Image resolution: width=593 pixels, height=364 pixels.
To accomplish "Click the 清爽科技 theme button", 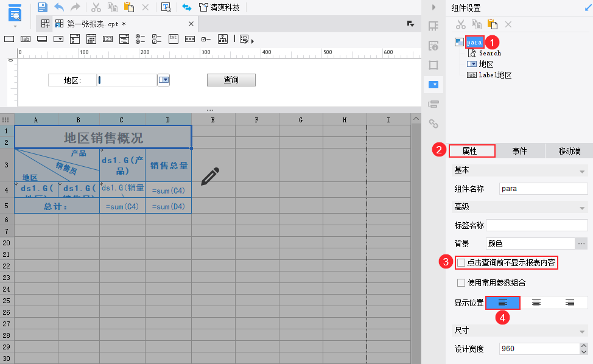I will pyautogui.click(x=220, y=7).
